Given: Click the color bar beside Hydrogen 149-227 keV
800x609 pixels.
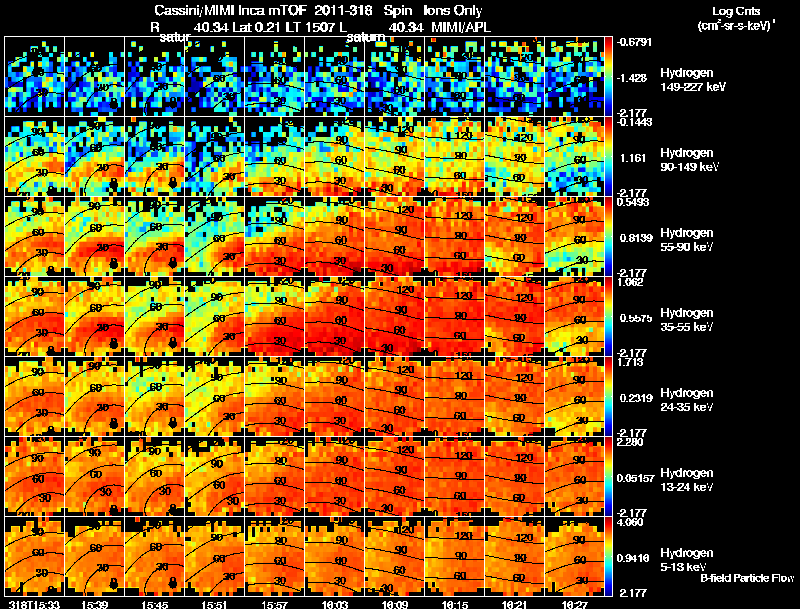Looking at the screenshot, I should 608,77.
